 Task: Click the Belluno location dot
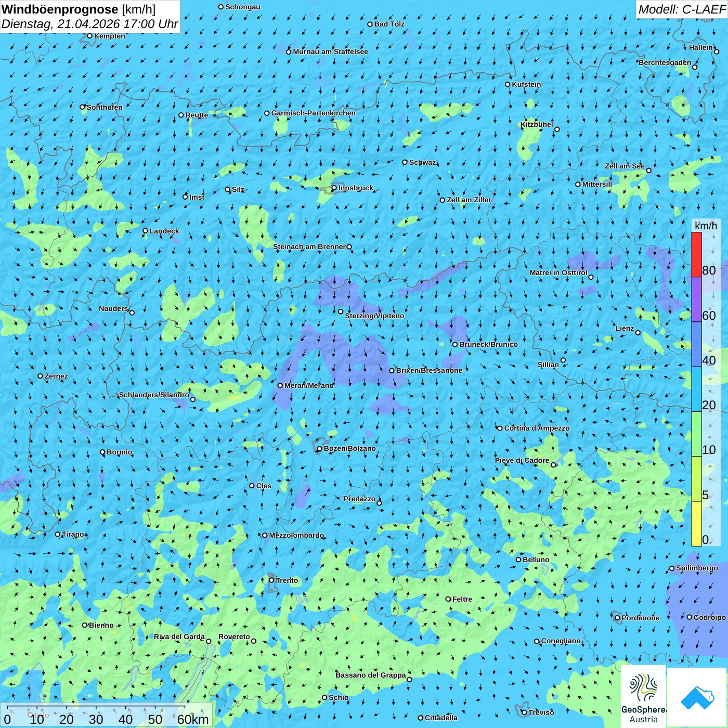[x=518, y=560]
